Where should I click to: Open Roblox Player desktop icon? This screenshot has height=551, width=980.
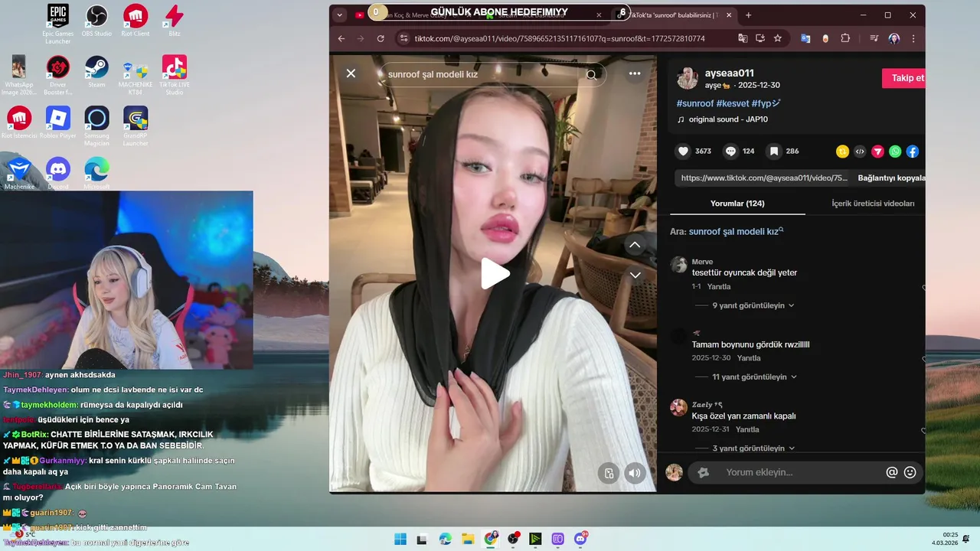[x=57, y=122]
